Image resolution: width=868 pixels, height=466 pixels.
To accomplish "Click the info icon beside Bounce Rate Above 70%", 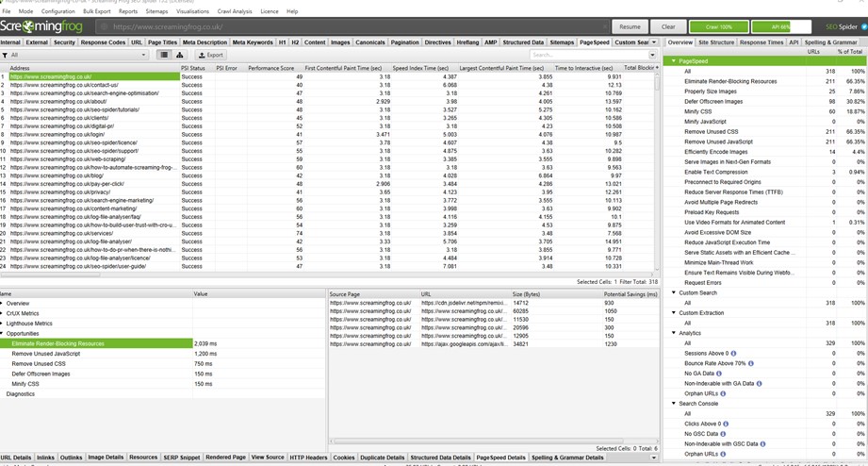I will (x=751, y=363).
